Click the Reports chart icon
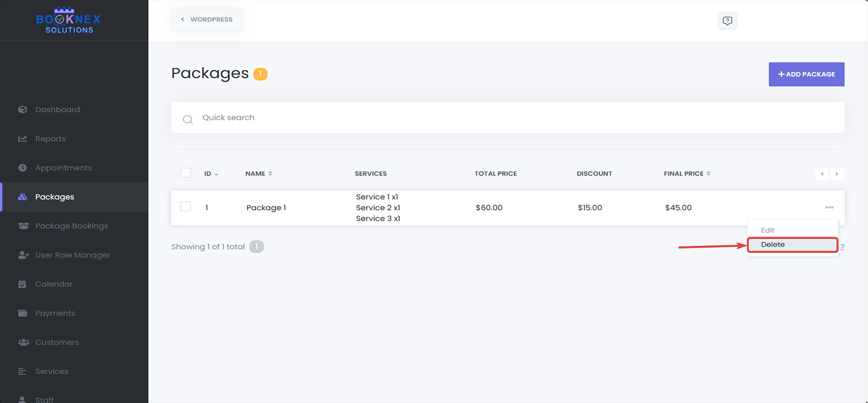Screen dimensions: 868x403 tap(22, 139)
